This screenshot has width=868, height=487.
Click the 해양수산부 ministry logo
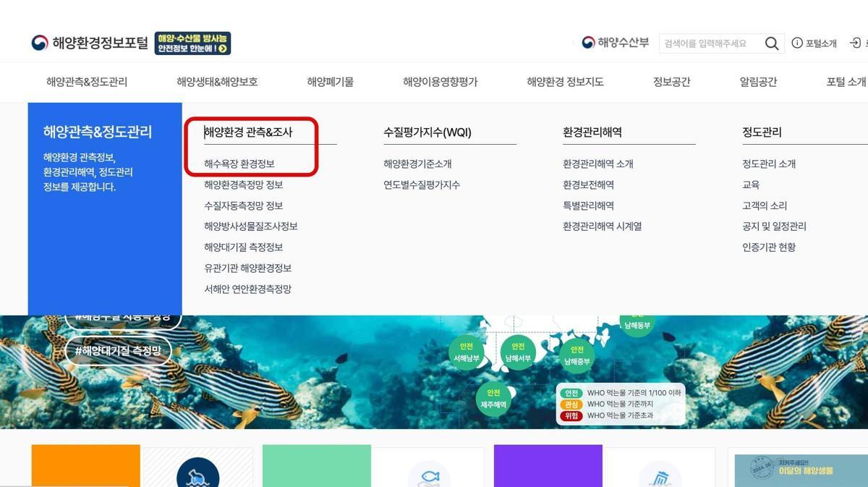point(616,43)
